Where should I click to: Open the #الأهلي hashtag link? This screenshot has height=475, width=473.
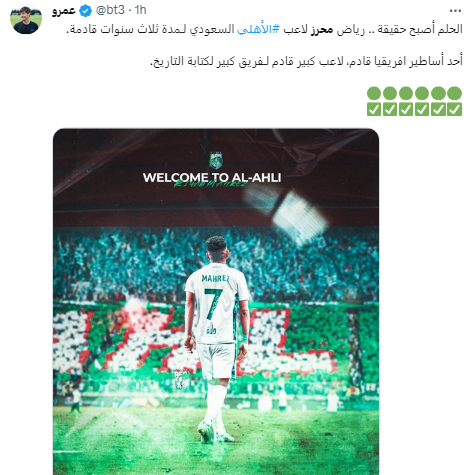pos(258,29)
